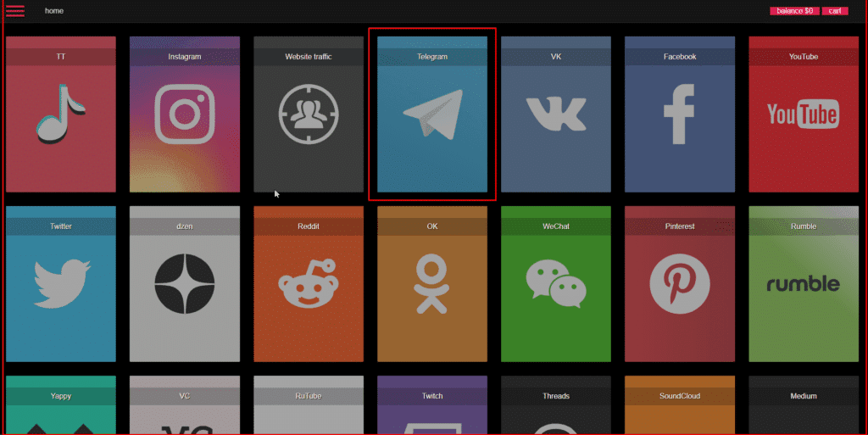Select the YouTube logo tile
The width and height of the screenshot is (868, 435).
click(803, 114)
